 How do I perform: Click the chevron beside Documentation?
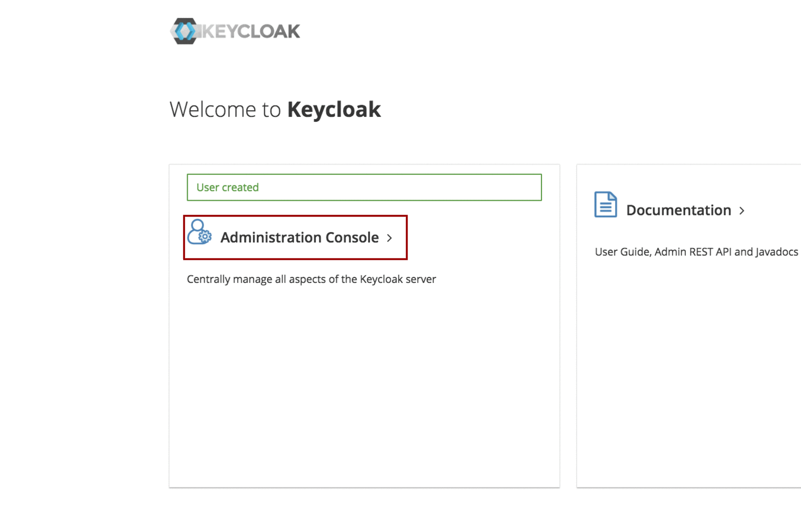[x=742, y=211]
